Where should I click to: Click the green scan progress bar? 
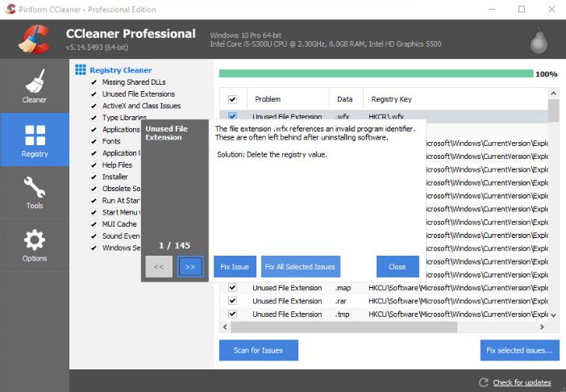[x=376, y=73]
